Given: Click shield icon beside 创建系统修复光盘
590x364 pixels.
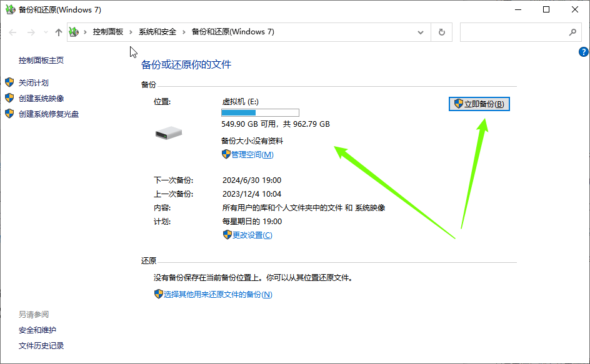Looking at the screenshot, I should tap(9, 114).
